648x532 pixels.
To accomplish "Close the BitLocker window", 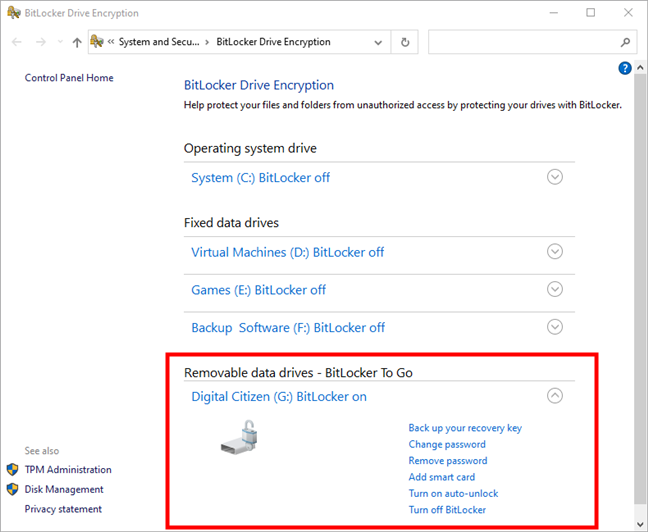I will pos(628,13).
